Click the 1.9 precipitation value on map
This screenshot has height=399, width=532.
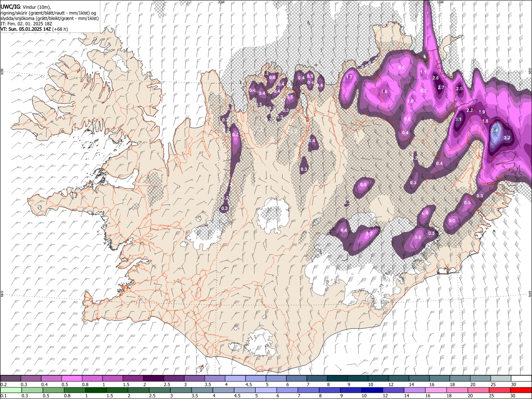click(x=482, y=112)
